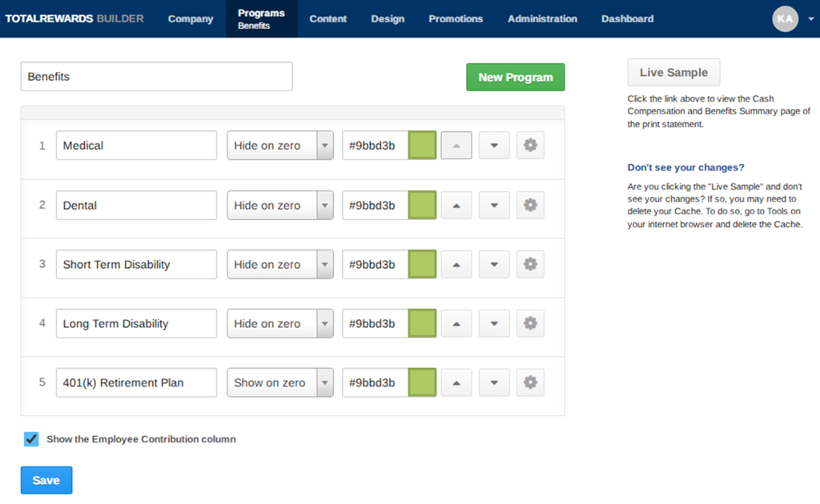The height and width of the screenshot is (504, 820).
Task: Expand Medical's Hide on zero dropdown
Action: (x=280, y=145)
